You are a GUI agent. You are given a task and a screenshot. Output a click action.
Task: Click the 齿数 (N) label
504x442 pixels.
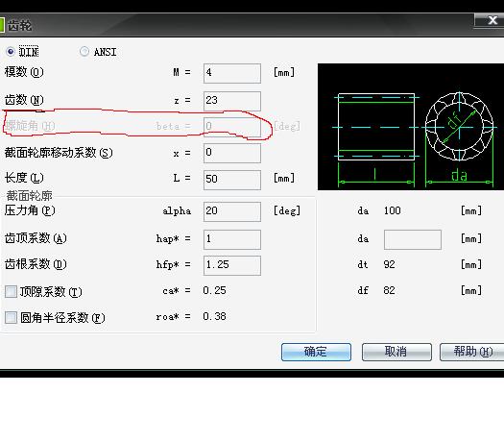coord(24,100)
